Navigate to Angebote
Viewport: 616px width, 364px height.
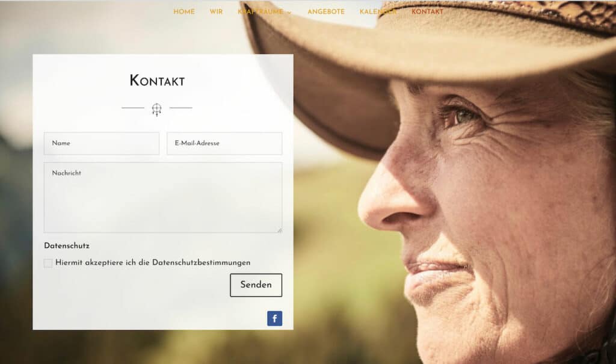pyautogui.click(x=325, y=12)
